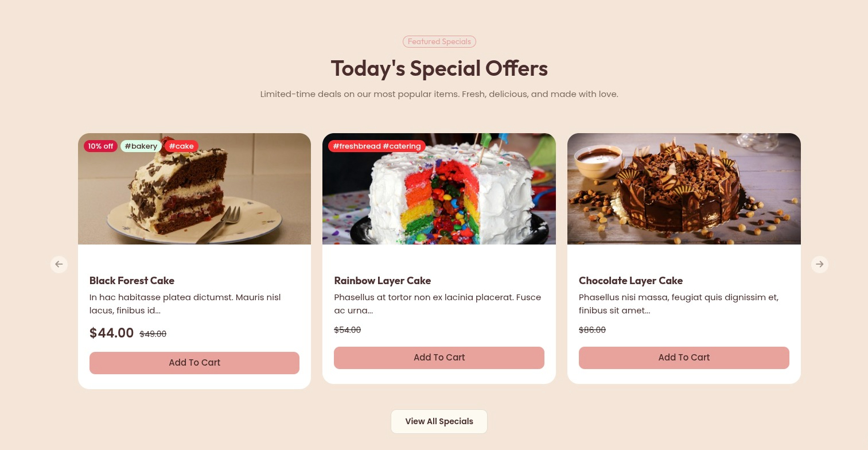Click the Today's Special Offers heading
868x450 pixels.
tap(439, 68)
